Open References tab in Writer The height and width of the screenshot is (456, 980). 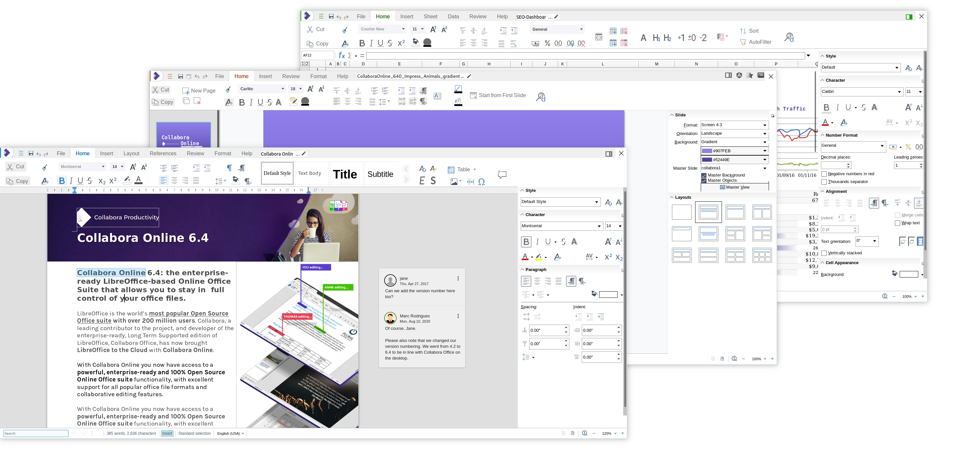[163, 153]
